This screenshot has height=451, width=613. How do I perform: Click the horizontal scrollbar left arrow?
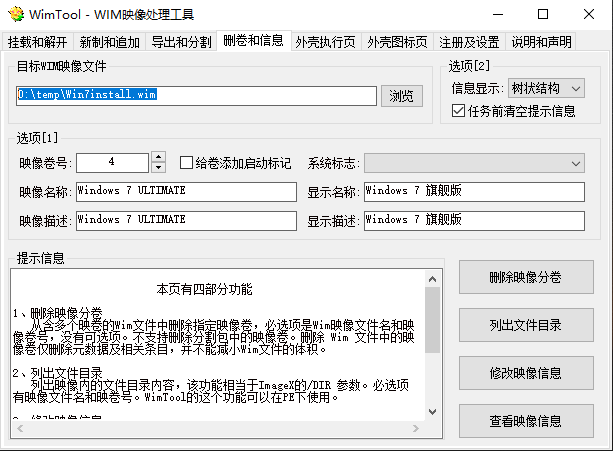(20, 429)
